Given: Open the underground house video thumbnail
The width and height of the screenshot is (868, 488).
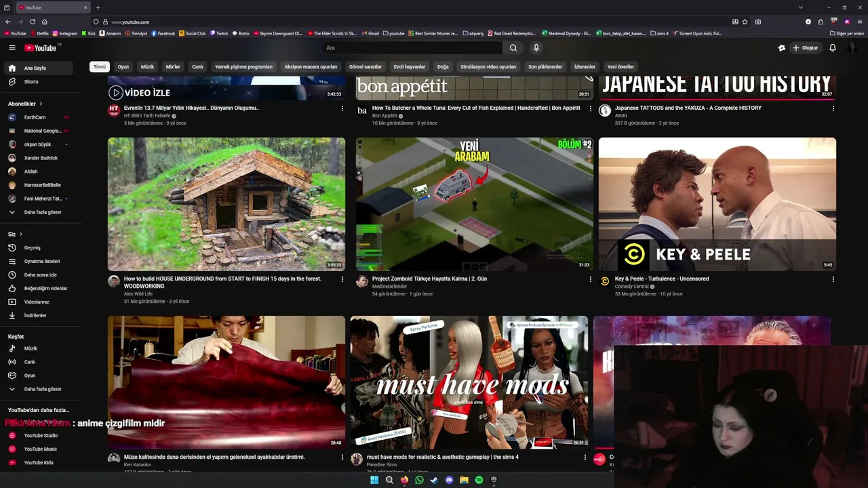Looking at the screenshot, I should (226, 204).
